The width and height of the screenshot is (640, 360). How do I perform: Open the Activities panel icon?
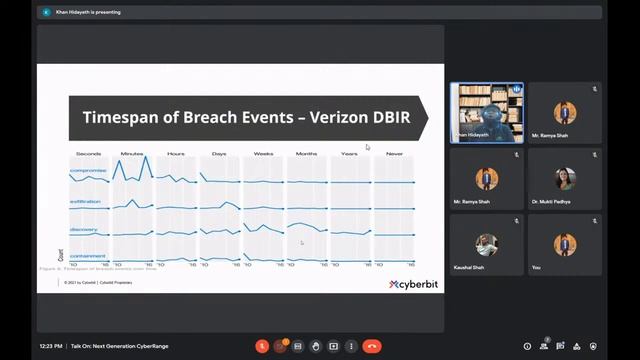pos(577,346)
